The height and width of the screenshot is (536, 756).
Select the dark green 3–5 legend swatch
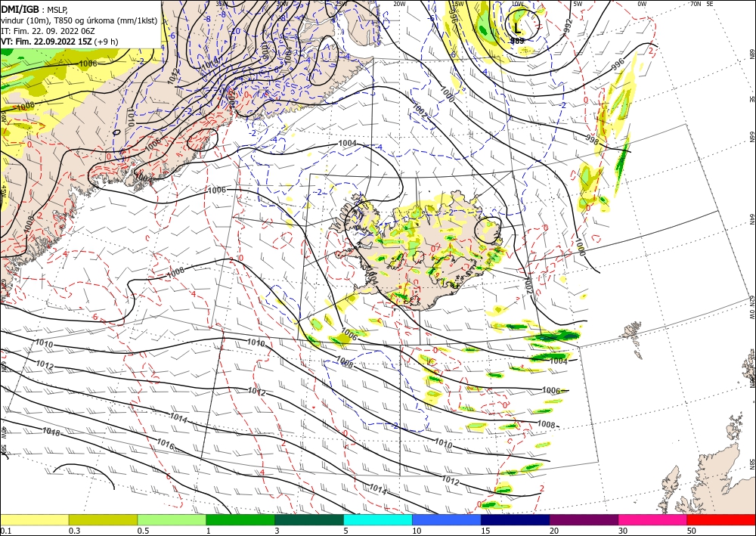[309, 519]
